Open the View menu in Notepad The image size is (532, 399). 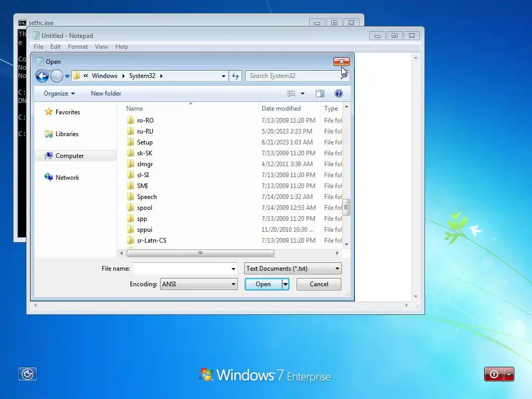coord(101,47)
